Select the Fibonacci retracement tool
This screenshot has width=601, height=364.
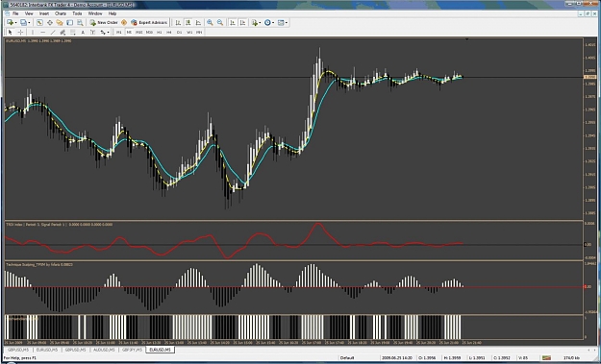tap(72, 32)
